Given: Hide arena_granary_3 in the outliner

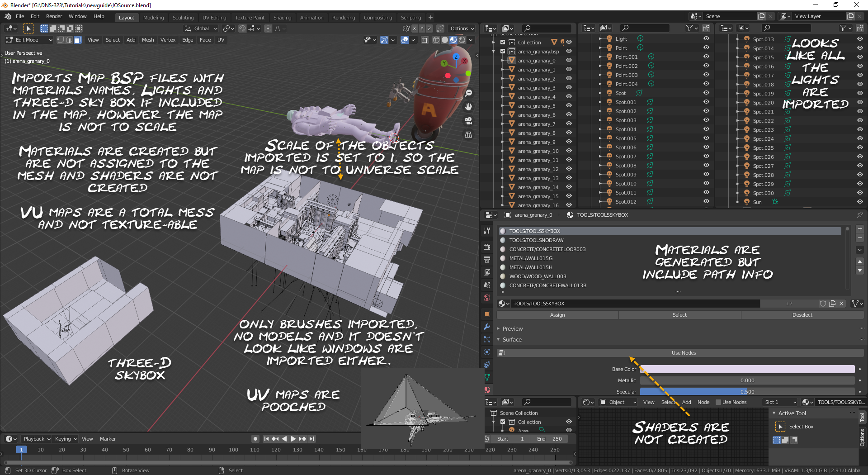Looking at the screenshot, I should pos(569,87).
